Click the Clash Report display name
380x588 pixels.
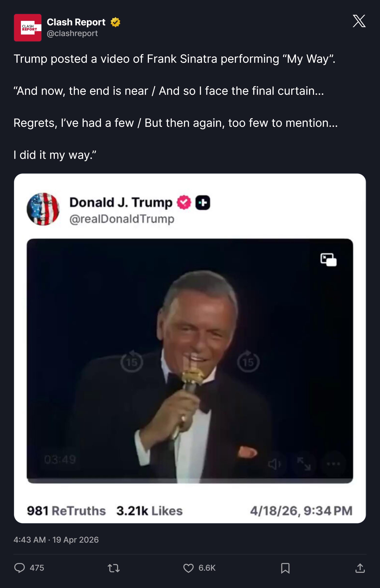pos(76,22)
